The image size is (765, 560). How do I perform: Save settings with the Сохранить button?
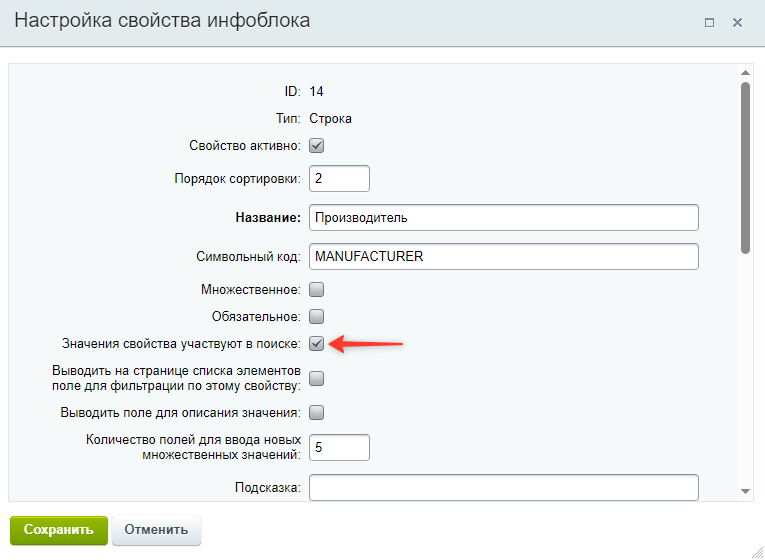(x=59, y=530)
